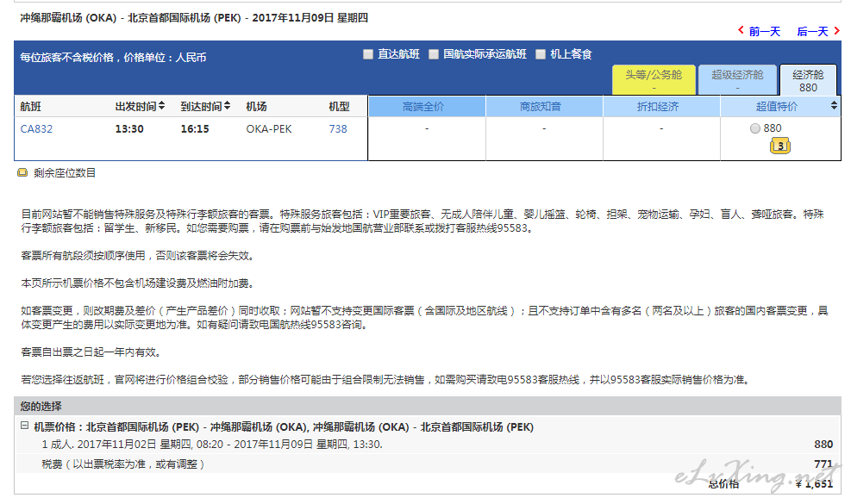Select the 经济舱 880 tab
Image resolution: width=851 pixels, height=504 pixels.
pos(808,80)
